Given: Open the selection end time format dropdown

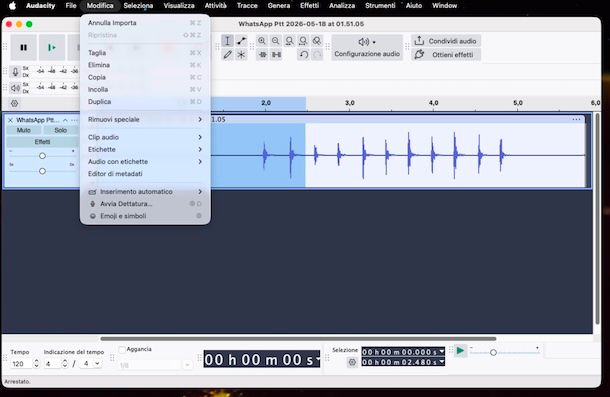Looking at the screenshot, I should (442, 362).
